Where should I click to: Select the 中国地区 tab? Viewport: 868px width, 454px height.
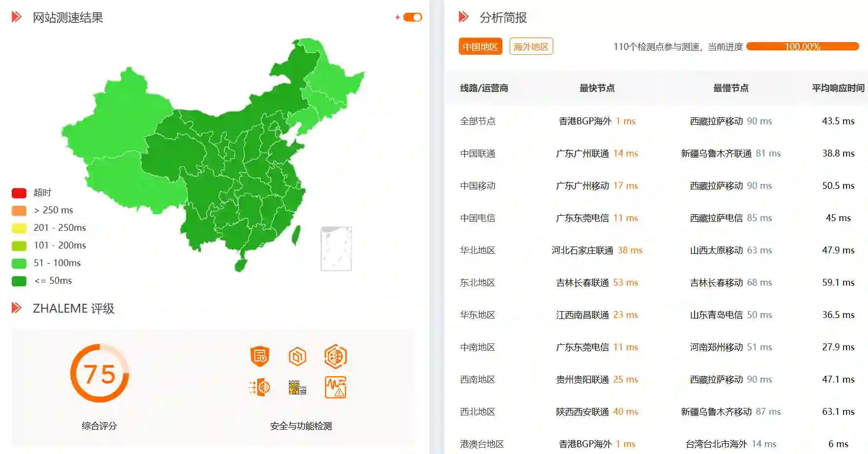pos(480,46)
